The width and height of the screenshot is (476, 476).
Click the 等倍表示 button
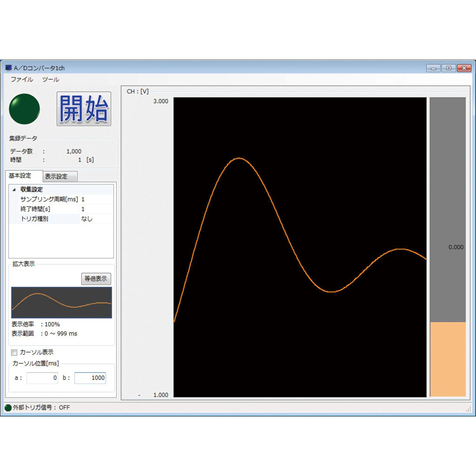click(96, 279)
